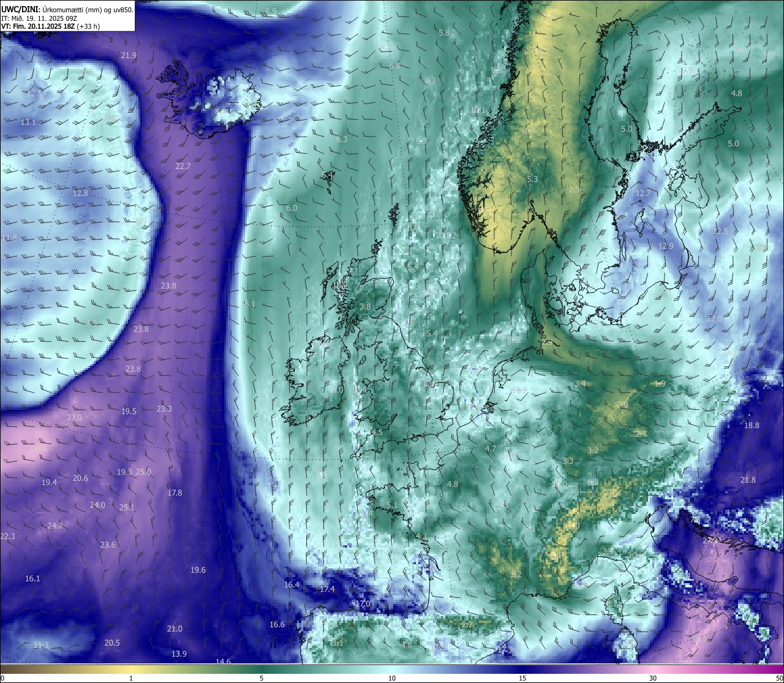The width and height of the screenshot is (784, 683).
Task: Click the 15 label on the color scale
Action: (522, 678)
